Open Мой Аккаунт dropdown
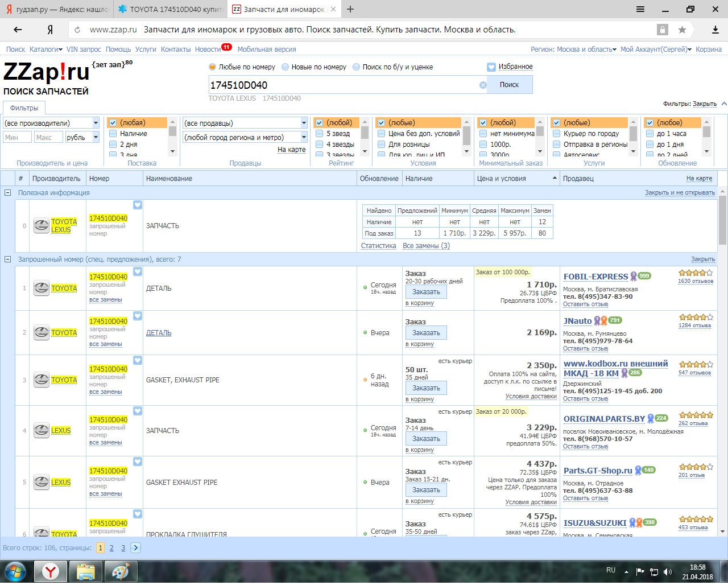This screenshot has height=585, width=728. pyautogui.click(x=656, y=50)
